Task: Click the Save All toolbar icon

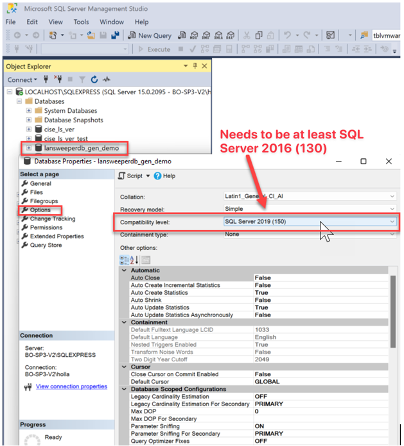Action: pyautogui.click(x=115, y=35)
